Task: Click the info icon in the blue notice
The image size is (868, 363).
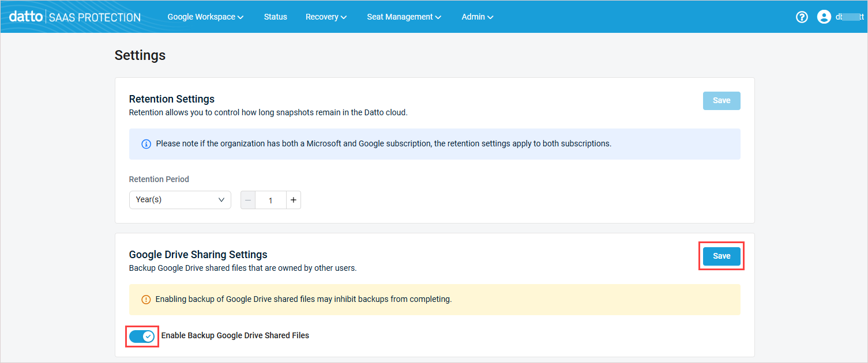Action: tap(146, 143)
